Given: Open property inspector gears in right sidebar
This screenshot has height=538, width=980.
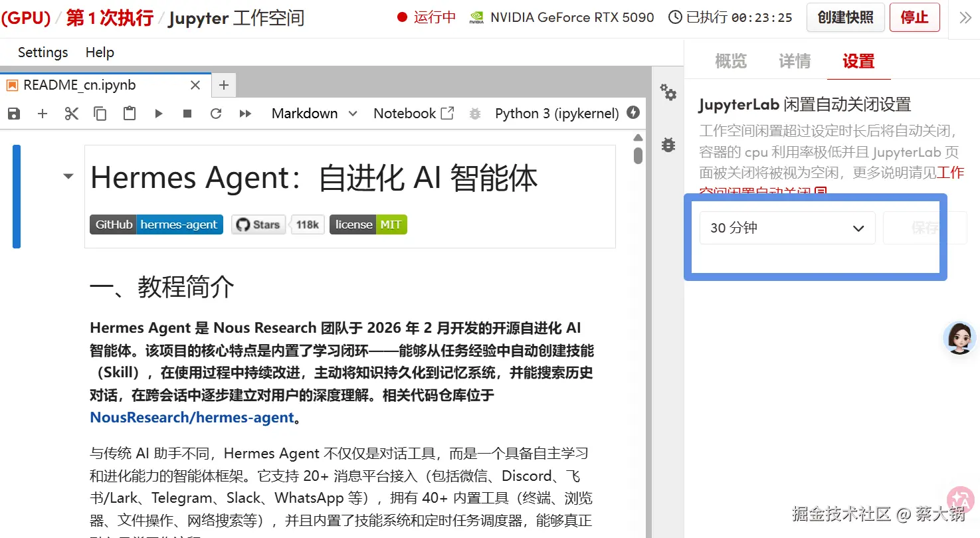Looking at the screenshot, I should [x=668, y=93].
